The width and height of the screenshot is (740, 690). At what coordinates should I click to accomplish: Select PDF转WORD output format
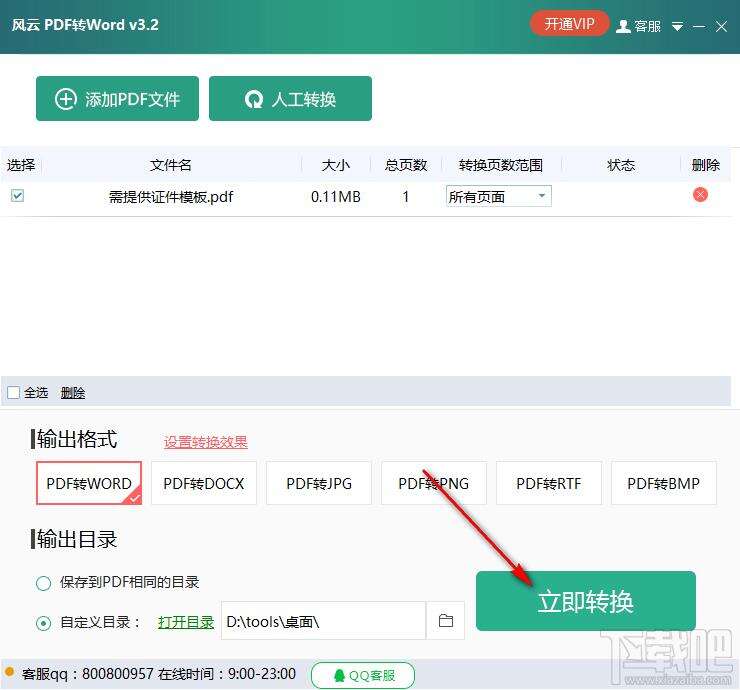[89, 483]
